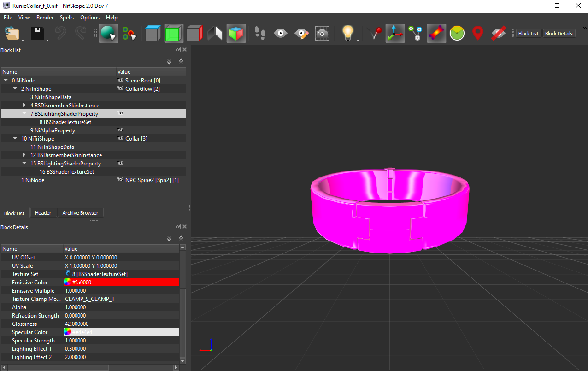Click the light bulb lighting icon
Screen dimensions: 588x371
click(347, 34)
